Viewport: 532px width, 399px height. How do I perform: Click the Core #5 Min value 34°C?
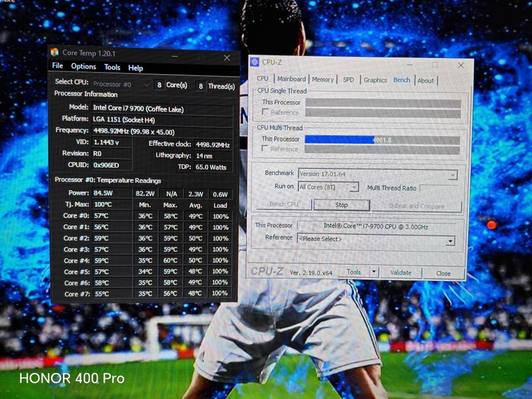(145, 271)
